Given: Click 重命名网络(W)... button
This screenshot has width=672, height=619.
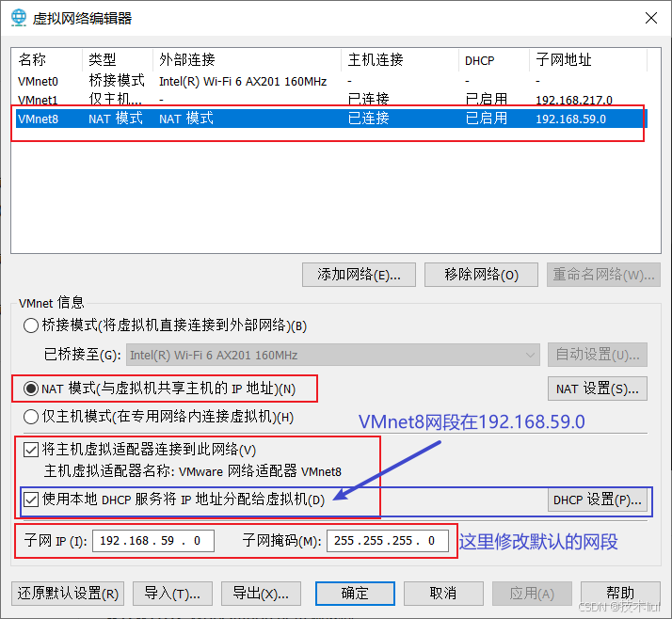Looking at the screenshot, I should click(603, 275).
